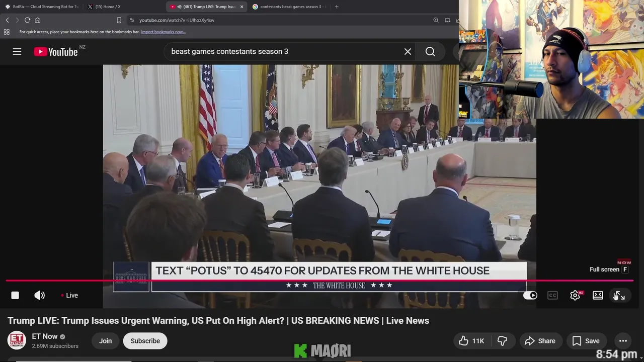Go back in browser history
This screenshot has width=644, height=362.
(7, 20)
